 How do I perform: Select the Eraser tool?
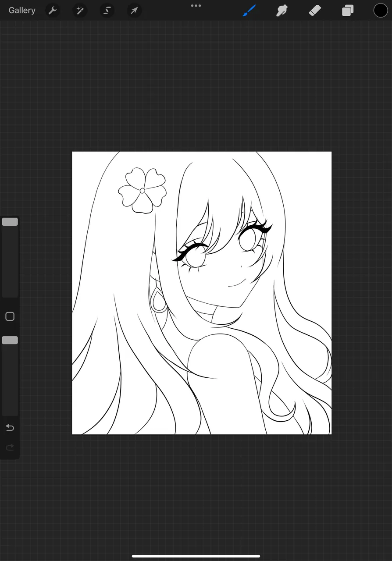pos(315,10)
